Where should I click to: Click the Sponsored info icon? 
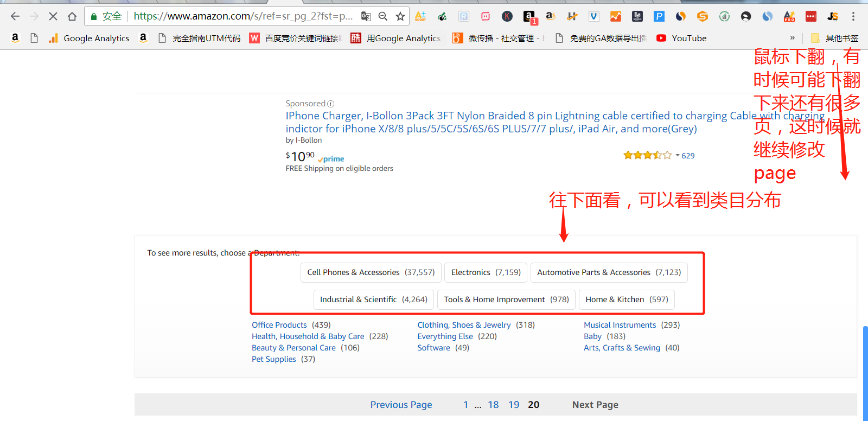[331, 104]
